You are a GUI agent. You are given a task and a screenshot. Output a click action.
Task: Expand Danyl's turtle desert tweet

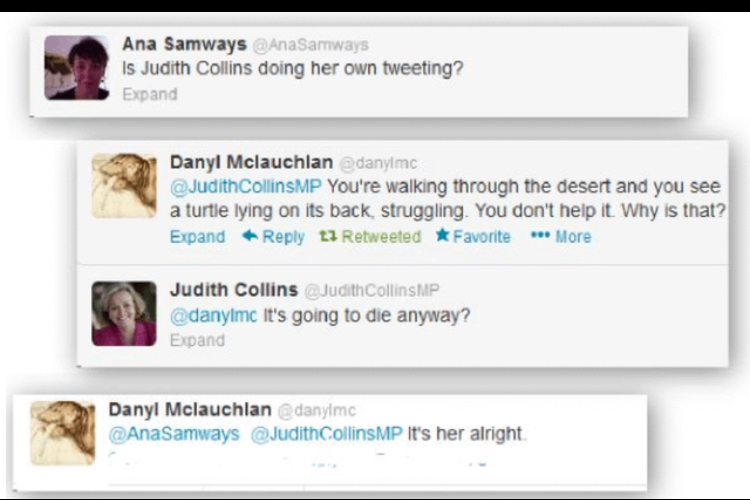(x=197, y=236)
